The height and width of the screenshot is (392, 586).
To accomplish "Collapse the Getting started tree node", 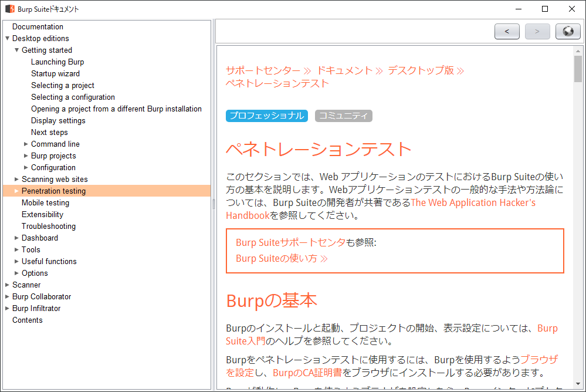I will (16, 50).
